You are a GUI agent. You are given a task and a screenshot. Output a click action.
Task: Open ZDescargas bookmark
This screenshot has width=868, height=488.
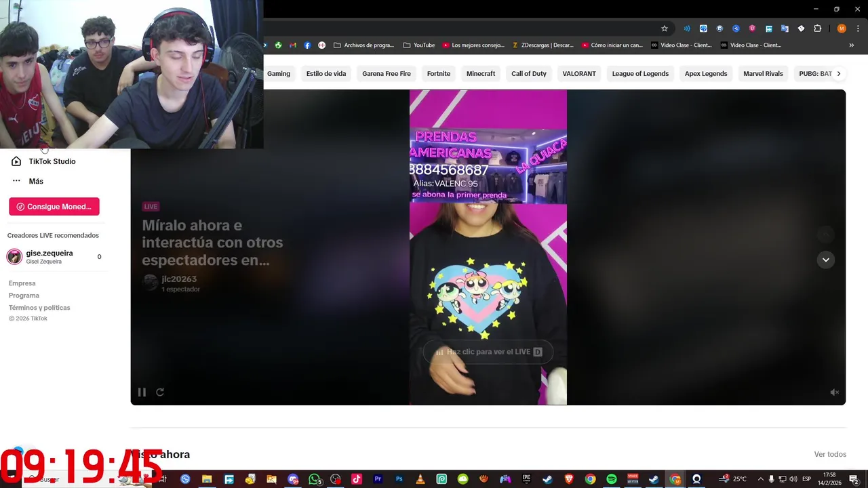coord(543,45)
